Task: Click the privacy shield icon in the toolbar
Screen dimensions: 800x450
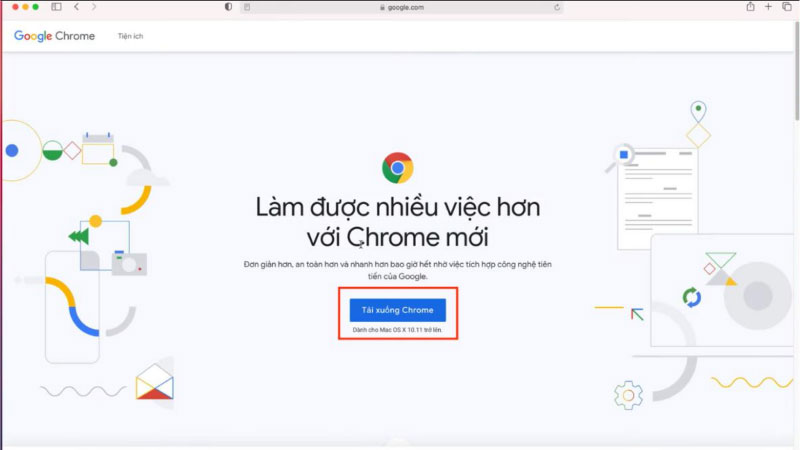Action: click(228, 7)
